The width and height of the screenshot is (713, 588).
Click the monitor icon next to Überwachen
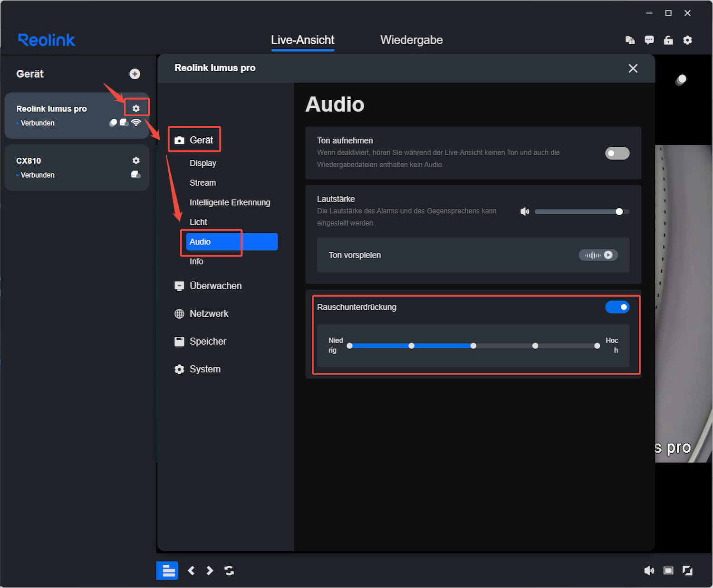tap(179, 286)
